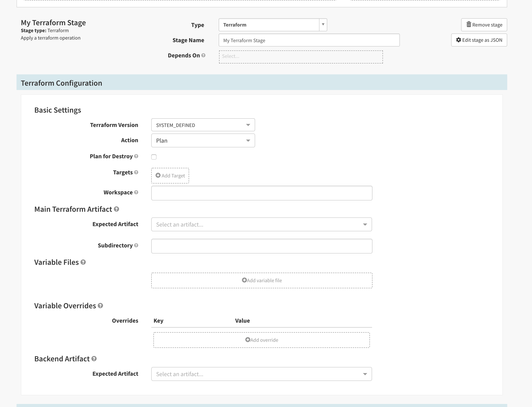
Task: Click help icon next to Subdirectory
Action: (136, 245)
